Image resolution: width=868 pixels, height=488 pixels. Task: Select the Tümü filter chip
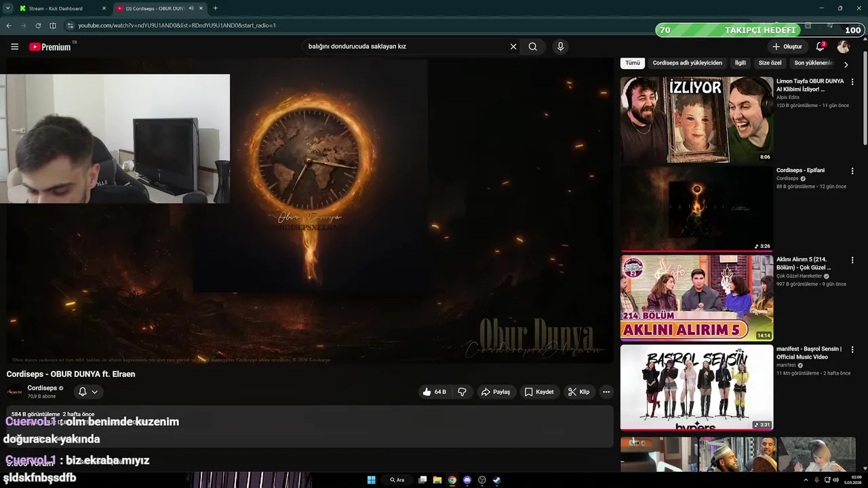633,63
